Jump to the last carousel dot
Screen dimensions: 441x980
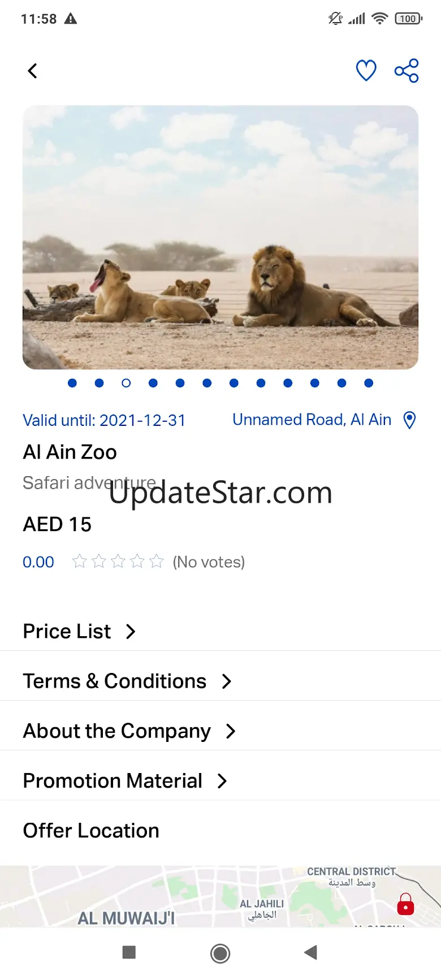pyautogui.click(x=369, y=383)
